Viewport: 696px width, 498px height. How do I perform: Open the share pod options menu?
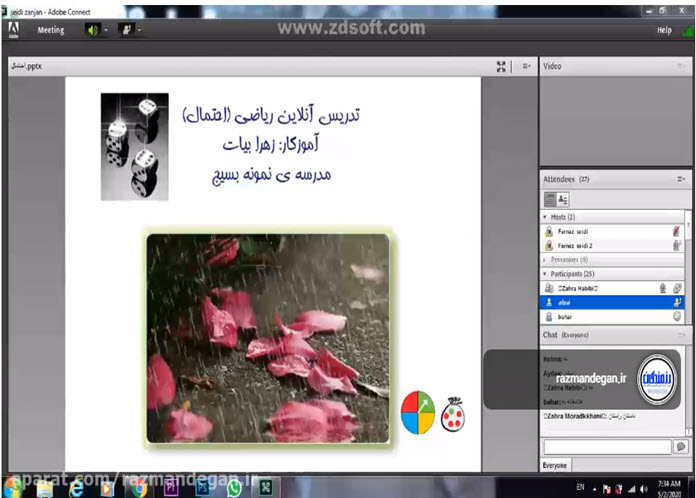pos(526,66)
